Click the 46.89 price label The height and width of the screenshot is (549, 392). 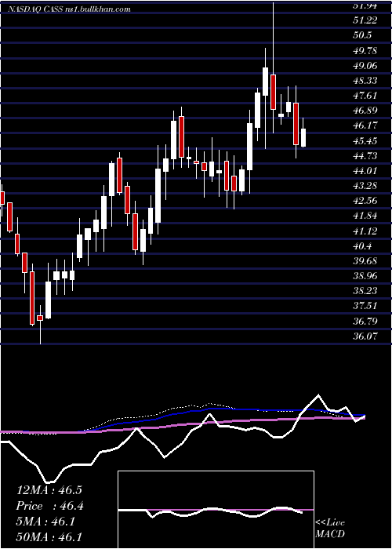click(365, 111)
